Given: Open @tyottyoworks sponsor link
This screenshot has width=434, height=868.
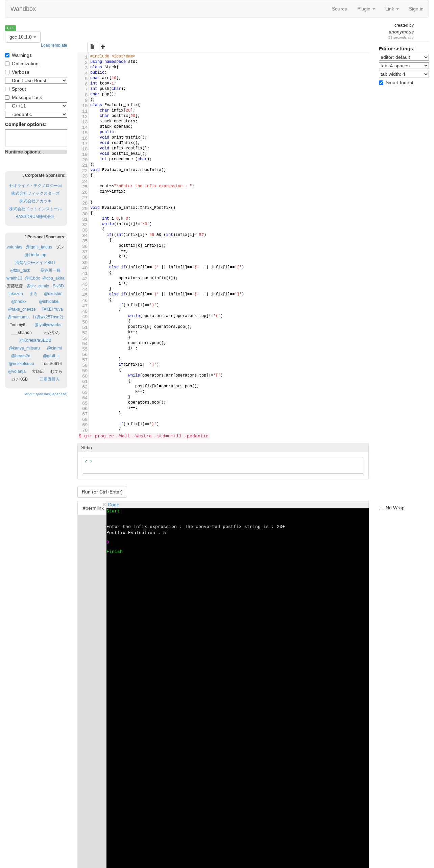Looking at the screenshot, I should 48,325.
